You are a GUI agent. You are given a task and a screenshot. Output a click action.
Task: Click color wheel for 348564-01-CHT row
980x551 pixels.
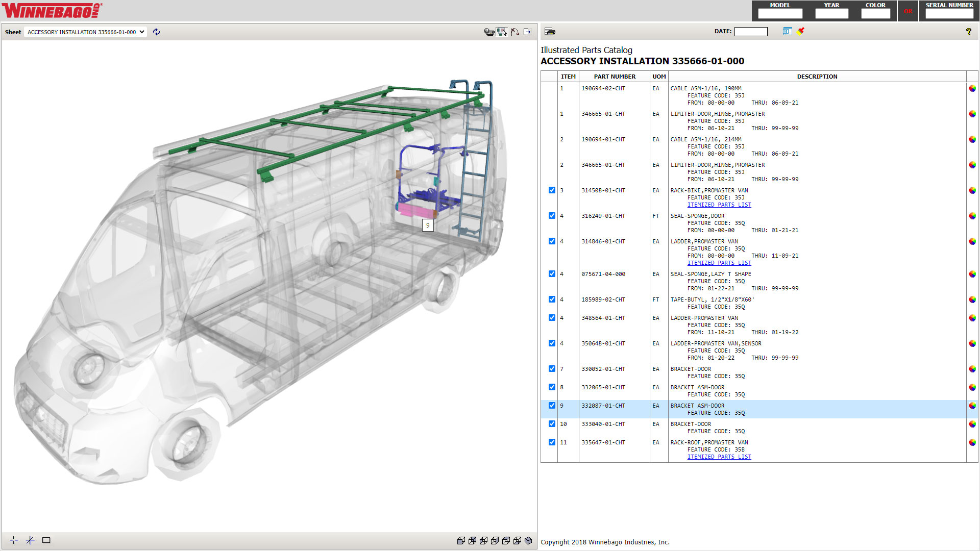click(972, 318)
